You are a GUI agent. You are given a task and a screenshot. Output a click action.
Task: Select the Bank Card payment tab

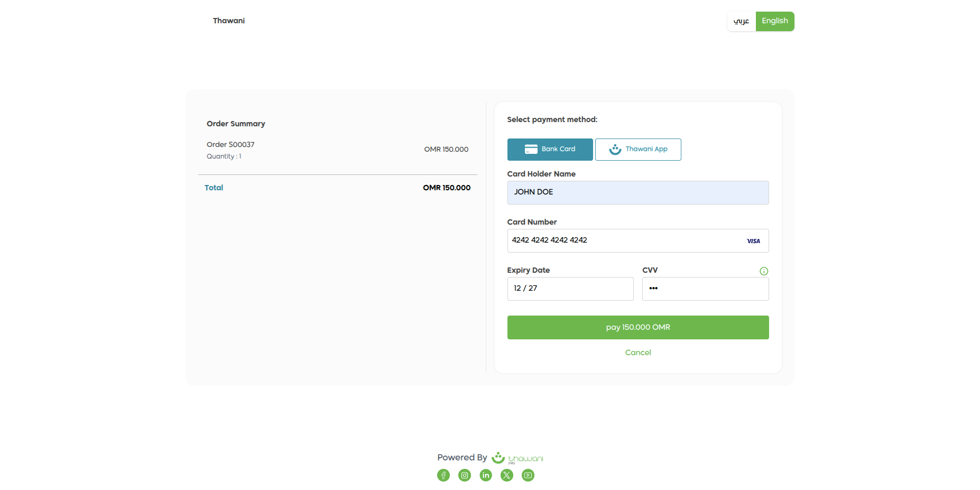(x=550, y=150)
